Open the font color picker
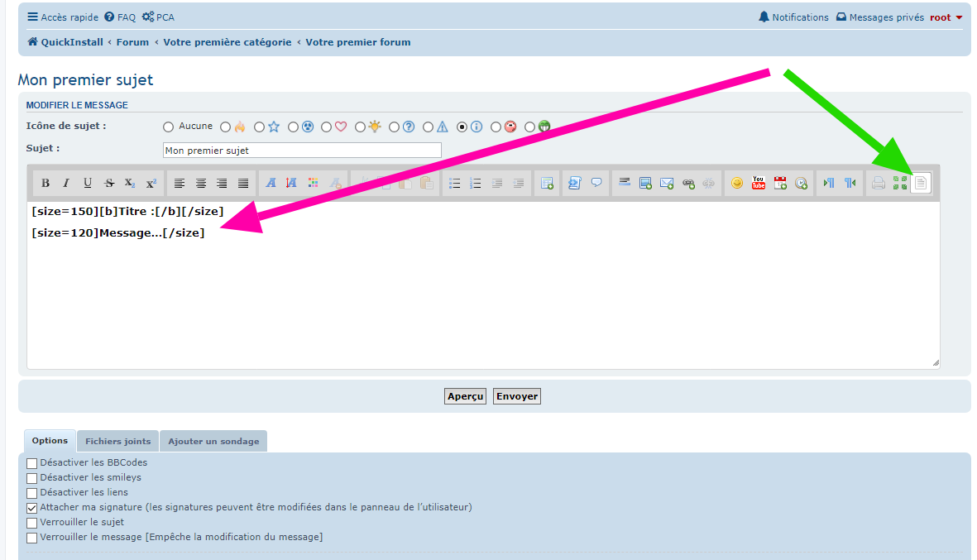 [x=313, y=184]
